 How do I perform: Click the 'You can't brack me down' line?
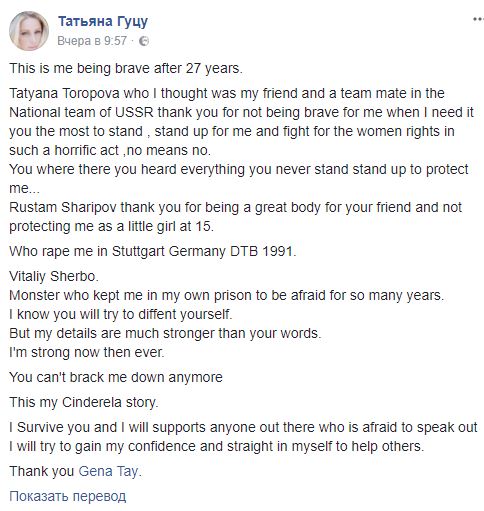(116, 377)
